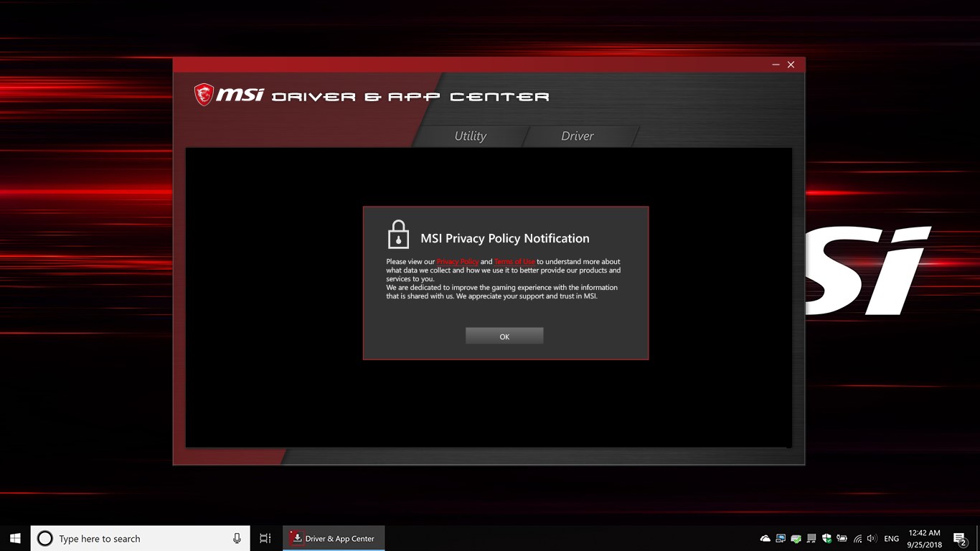Click the lock icon in the privacy dialog
Image resolution: width=980 pixels, height=551 pixels.
tap(399, 233)
